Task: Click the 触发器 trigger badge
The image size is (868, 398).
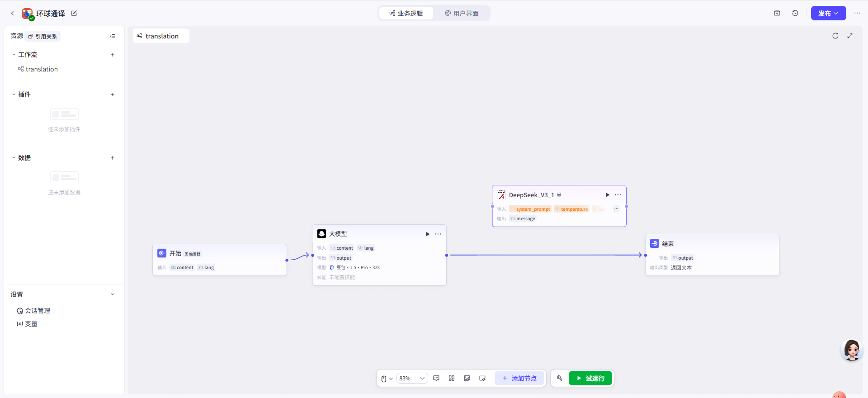Action: (193, 254)
